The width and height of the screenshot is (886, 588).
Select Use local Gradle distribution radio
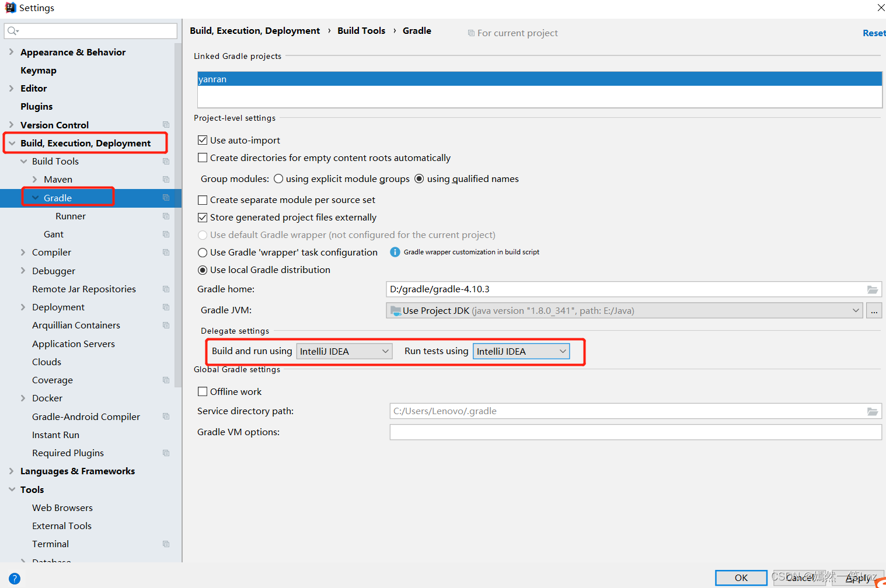click(203, 270)
